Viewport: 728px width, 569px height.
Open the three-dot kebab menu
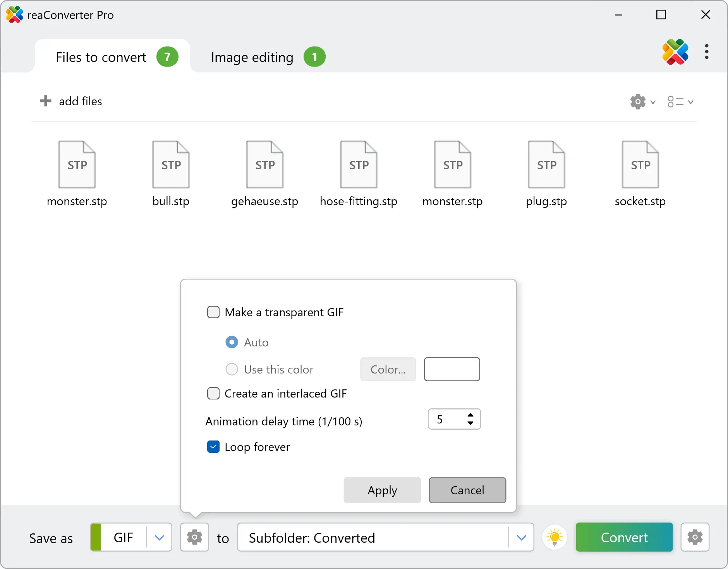click(707, 52)
